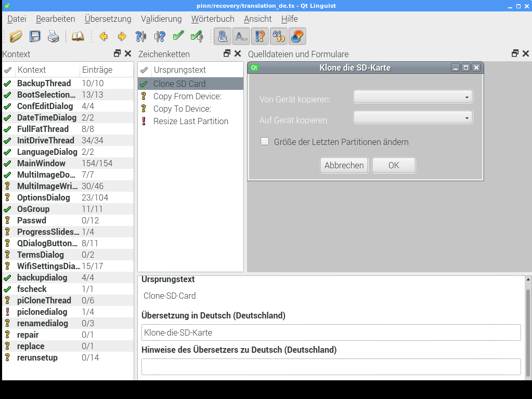
Task: Print using the printer toolbar icon
Action: [x=53, y=36]
